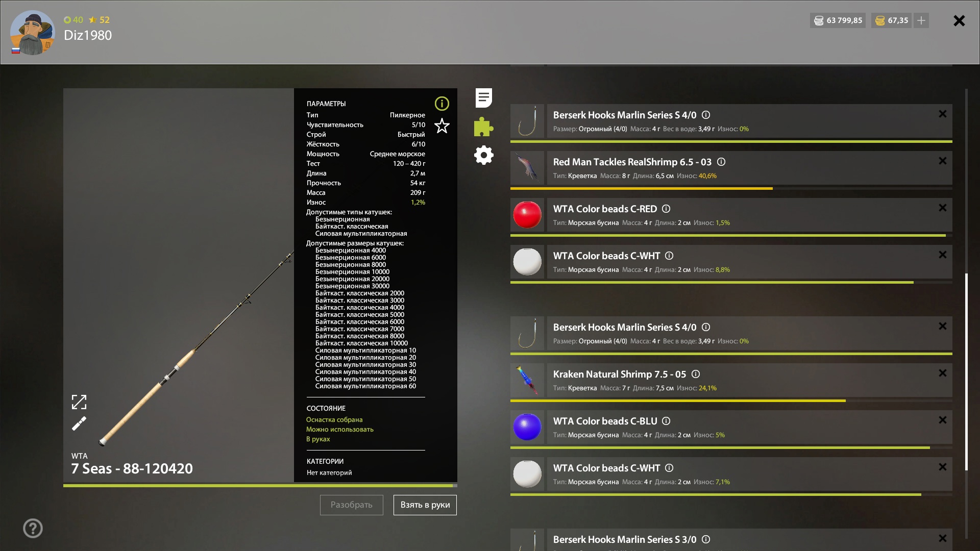Image resolution: width=980 pixels, height=551 pixels.
Task: Remove Kraken Natural Shrimp 7.5 - 05
Action: (x=943, y=373)
